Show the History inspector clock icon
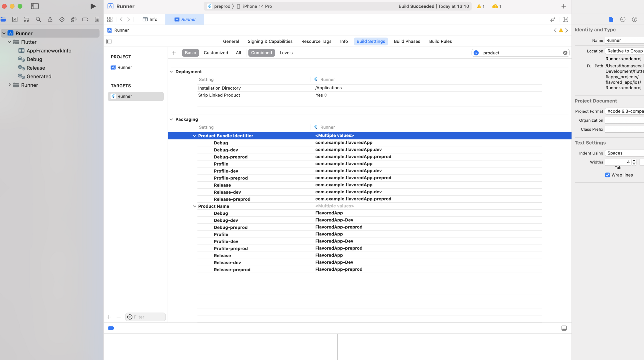Viewport: 644px width, 360px height. tap(623, 19)
